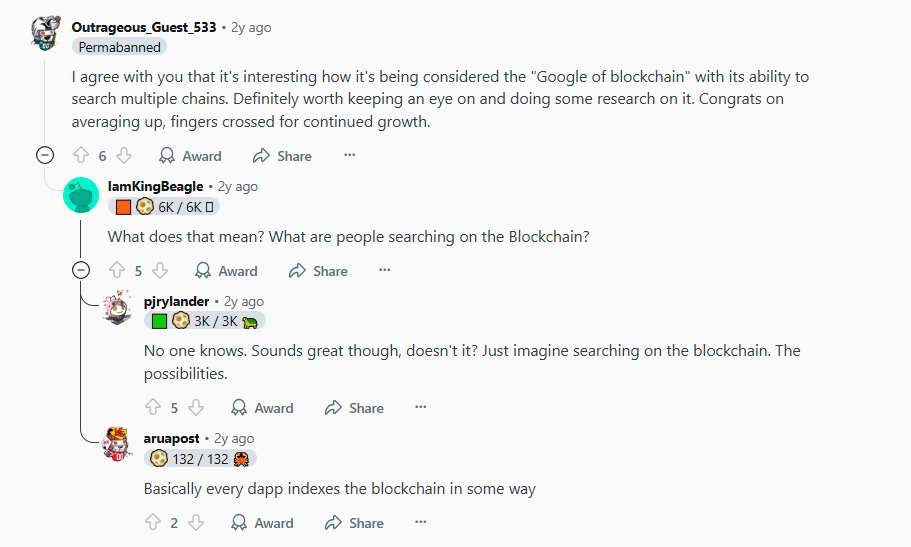The image size is (911, 547).
Task: Downvote aruapost's comment
Action: tap(196, 522)
